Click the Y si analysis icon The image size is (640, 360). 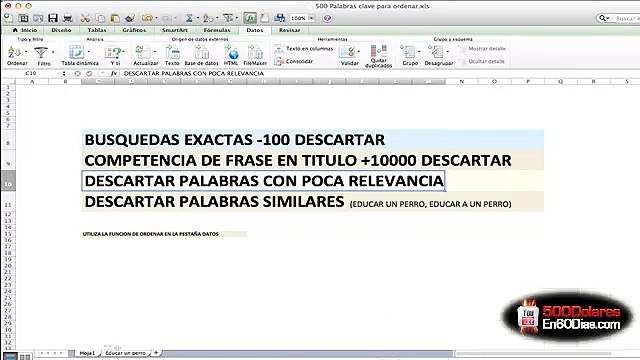click(x=113, y=52)
